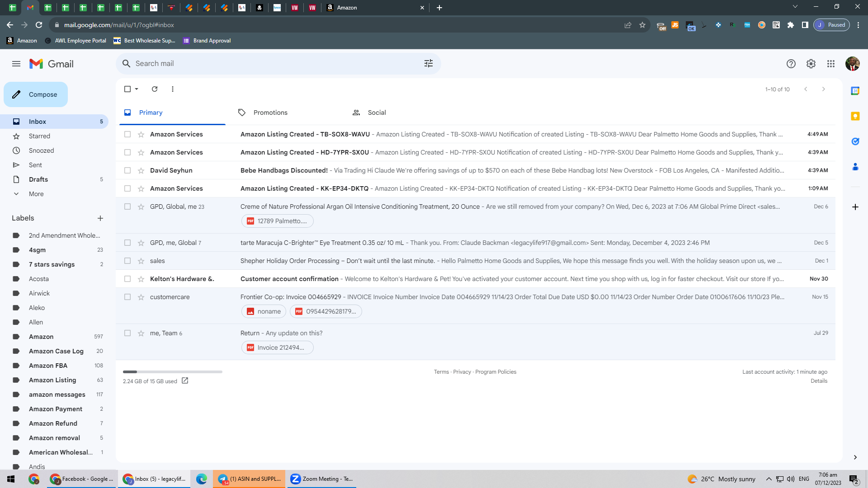Refresh the inbox message list

tap(155, 89)
